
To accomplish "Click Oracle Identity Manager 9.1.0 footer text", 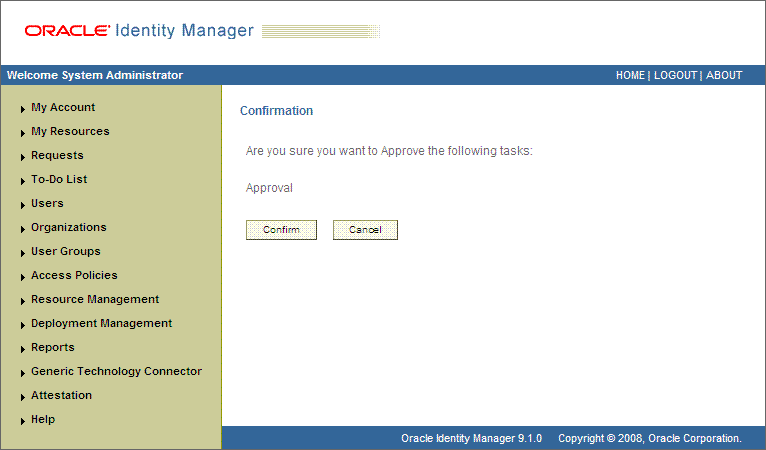I will [x=471, y=438].
